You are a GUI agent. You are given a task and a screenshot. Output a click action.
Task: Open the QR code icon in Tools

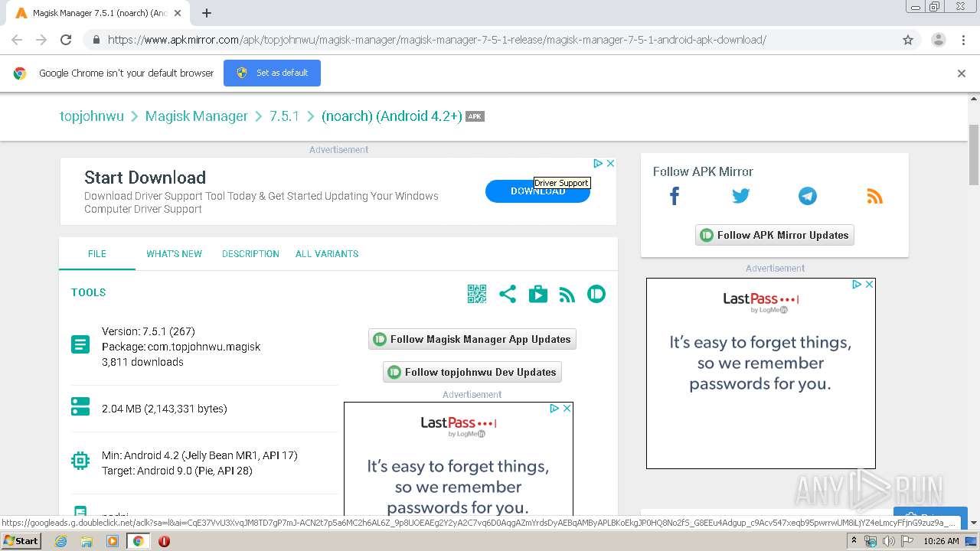(477, 294)
